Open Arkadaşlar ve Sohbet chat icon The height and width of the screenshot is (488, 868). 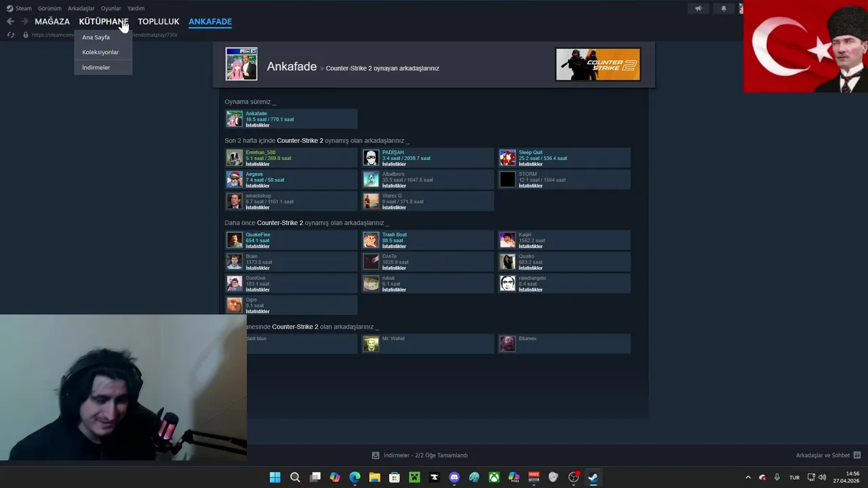click(x=857, y=455)
